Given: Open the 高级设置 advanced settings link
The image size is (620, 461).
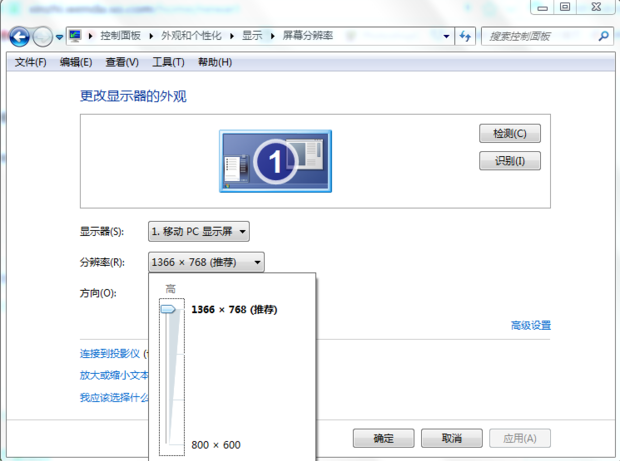Looking at the screenshot, I should click(x=531, y=325).
